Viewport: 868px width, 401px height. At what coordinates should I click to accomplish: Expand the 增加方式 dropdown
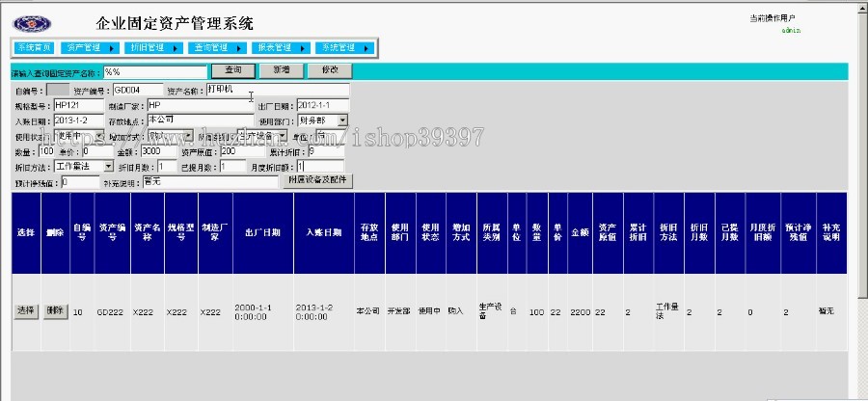[188, 136]
